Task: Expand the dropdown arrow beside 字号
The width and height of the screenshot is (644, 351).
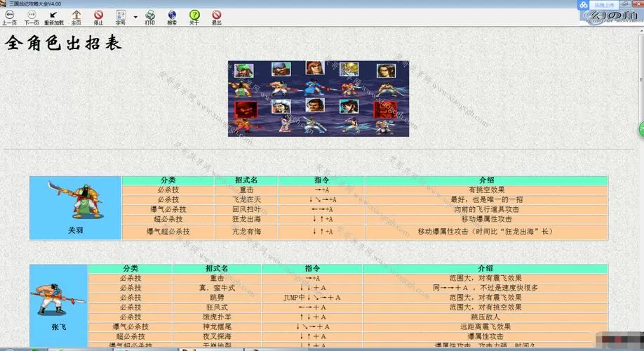Action: click(135, 18)
